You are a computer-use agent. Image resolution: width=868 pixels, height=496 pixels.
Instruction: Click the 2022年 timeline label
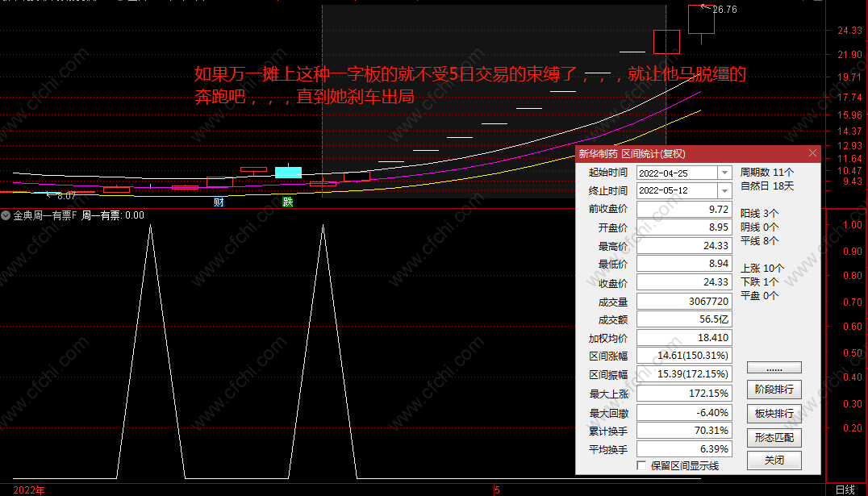tap(29, 490)
